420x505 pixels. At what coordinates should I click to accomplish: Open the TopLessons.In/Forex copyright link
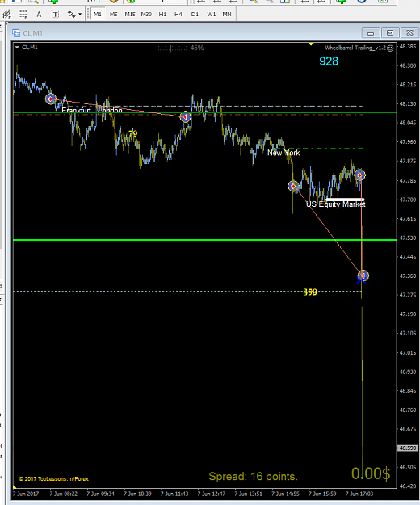pyautogui.click(x=54, y=479)
